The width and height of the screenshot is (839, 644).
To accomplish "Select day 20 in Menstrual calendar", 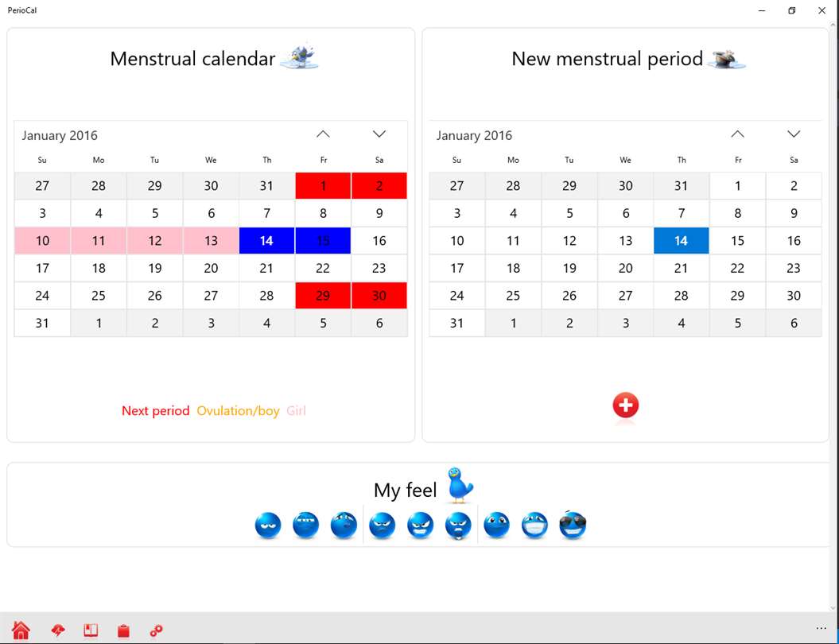I will coord(211,268).
